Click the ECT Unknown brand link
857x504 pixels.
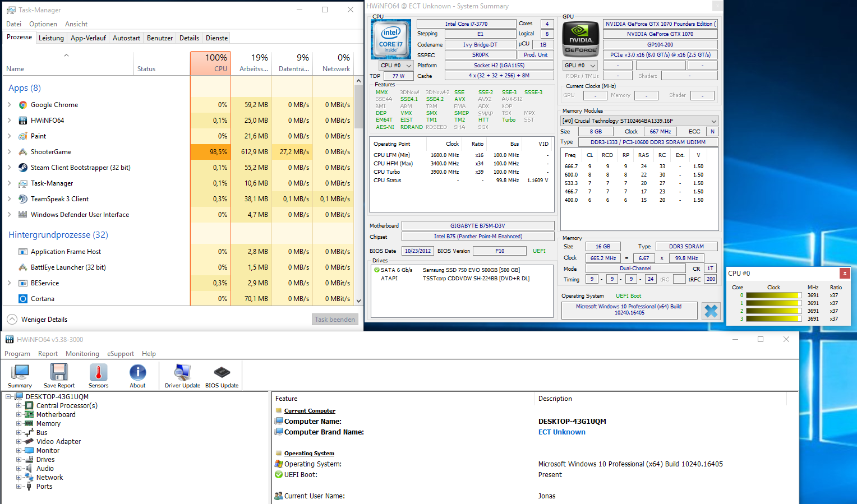[561, 432]
